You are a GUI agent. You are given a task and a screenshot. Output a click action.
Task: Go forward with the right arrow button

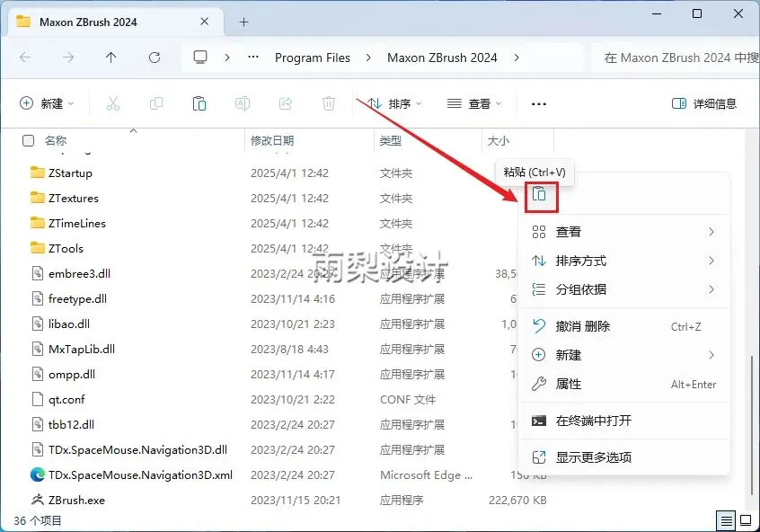click(x=68, y=58)
